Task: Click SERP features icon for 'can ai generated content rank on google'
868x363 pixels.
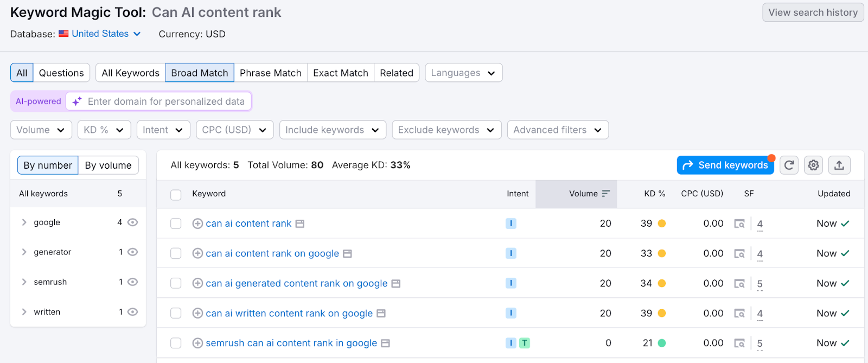Action: tap(739, 283)
